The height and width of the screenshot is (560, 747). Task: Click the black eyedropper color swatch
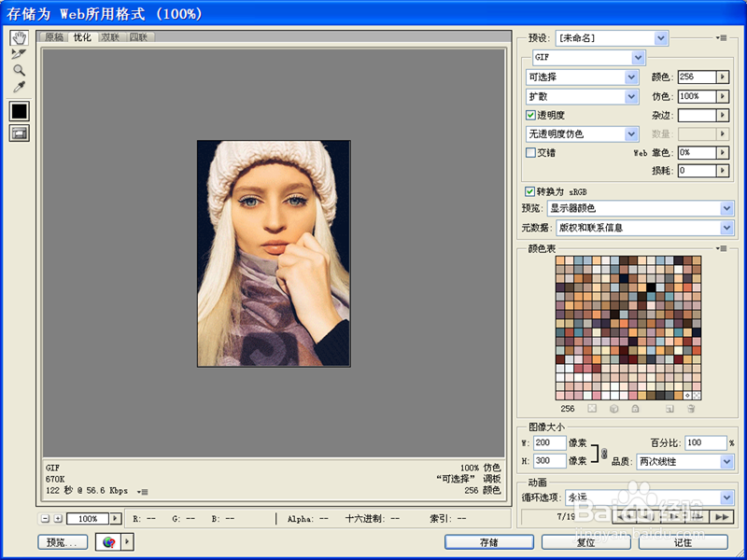(x=19, y=111)
